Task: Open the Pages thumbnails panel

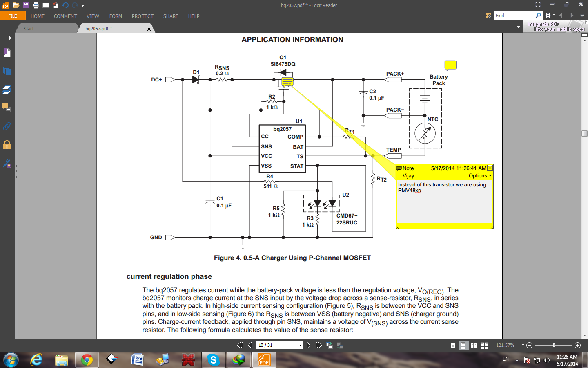Action: tap(7, 71)
